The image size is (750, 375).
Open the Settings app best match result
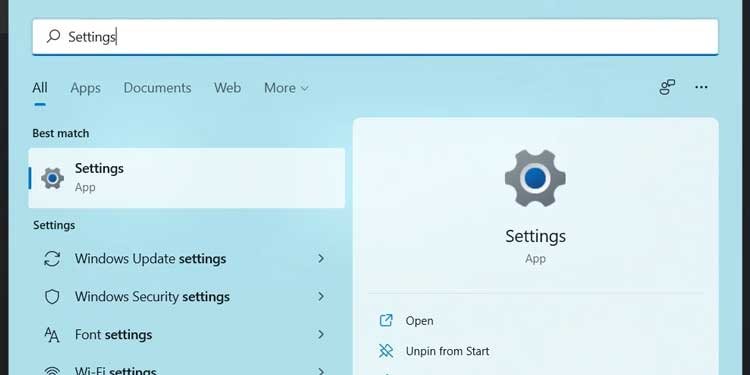(187, 178)
